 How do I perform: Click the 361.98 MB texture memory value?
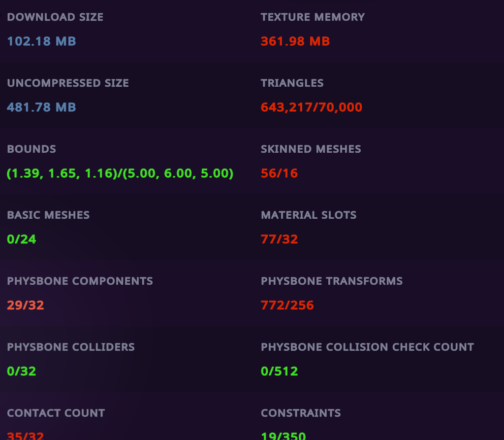tap(295, 41)
